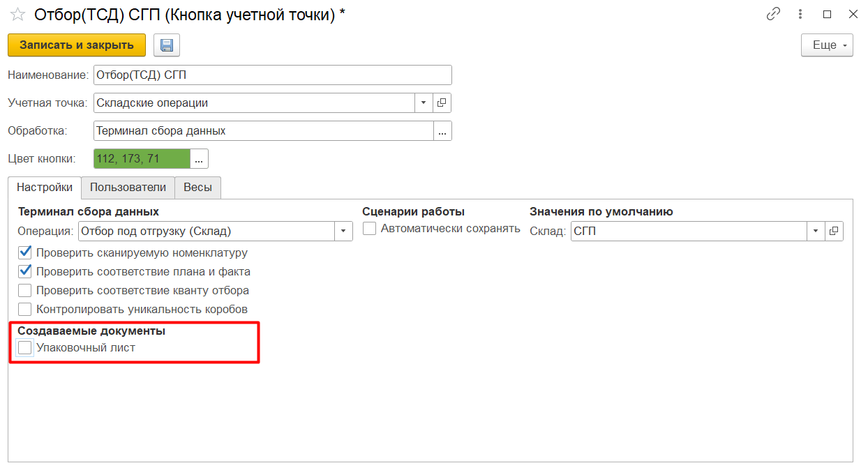Copy link via chain link icon
This screenshot has width=868, height=470.
point(772,15)
